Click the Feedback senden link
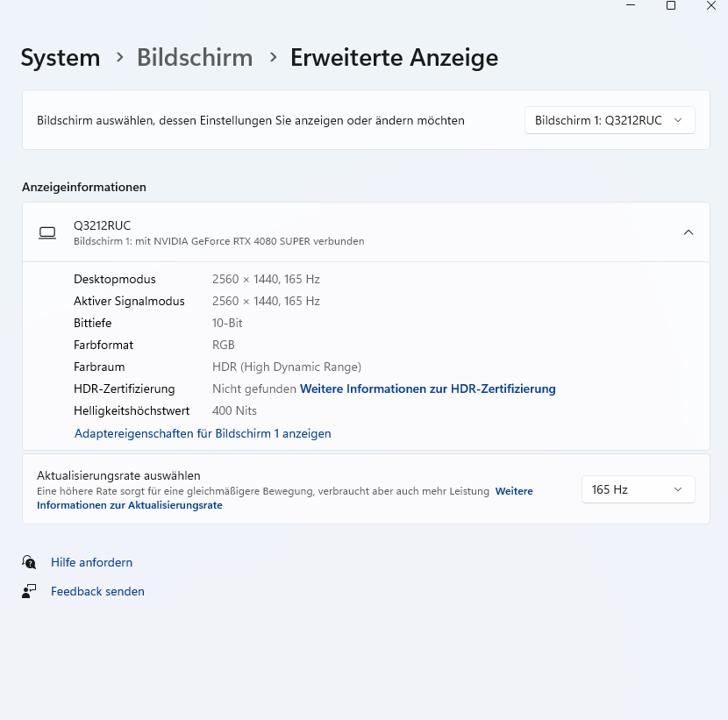 (x=97, y=591)
